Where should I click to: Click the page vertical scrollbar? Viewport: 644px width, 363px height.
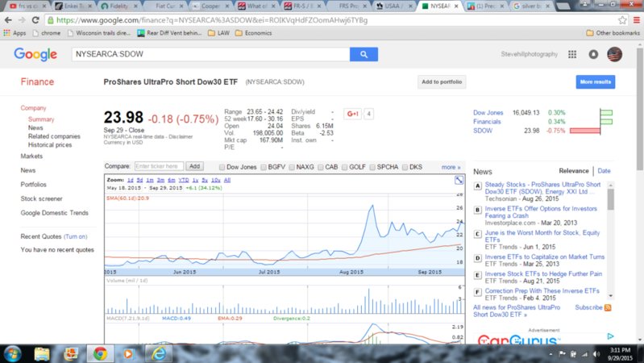click(640, 109)
